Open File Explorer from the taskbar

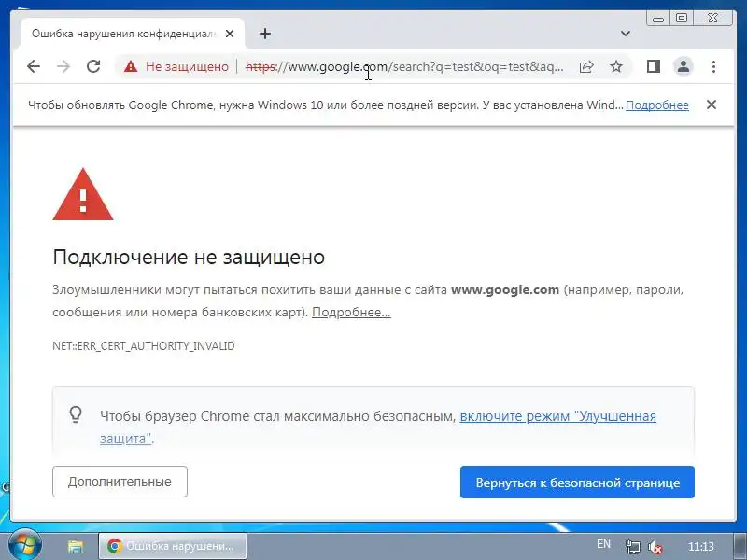pyautogui.click(x=76, y=546)
